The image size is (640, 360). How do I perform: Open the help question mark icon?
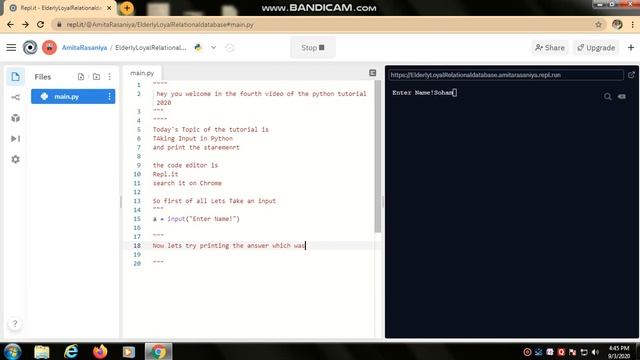point(15,324)
